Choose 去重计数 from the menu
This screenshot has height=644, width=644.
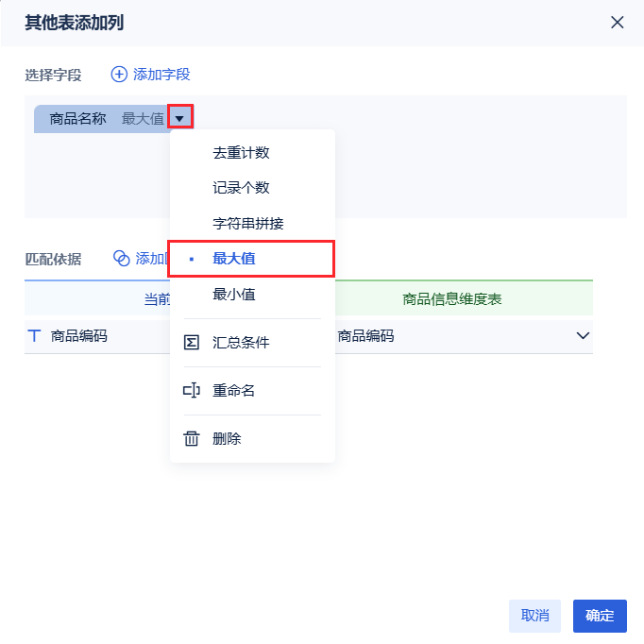(241, 153)
